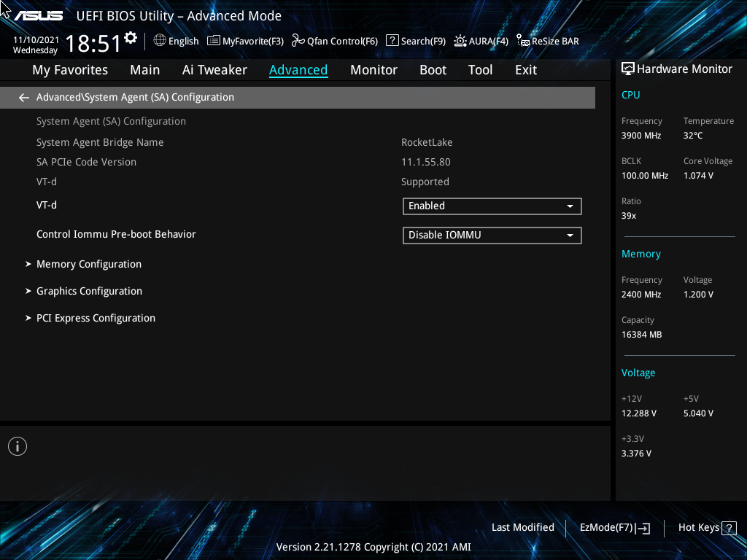Click the ReSize BAR icon
This screenshot has width=747, height=560.
tap(523, 41)
